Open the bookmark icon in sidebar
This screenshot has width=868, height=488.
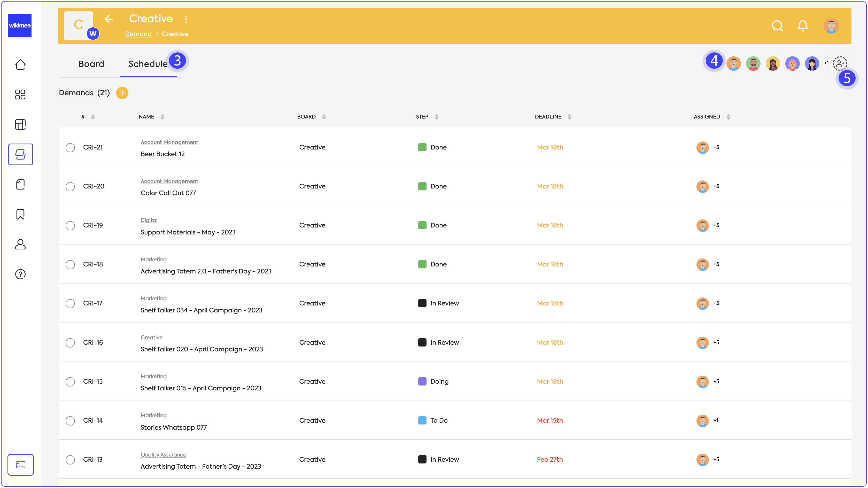pyautogui.click(x=20, y=214)
